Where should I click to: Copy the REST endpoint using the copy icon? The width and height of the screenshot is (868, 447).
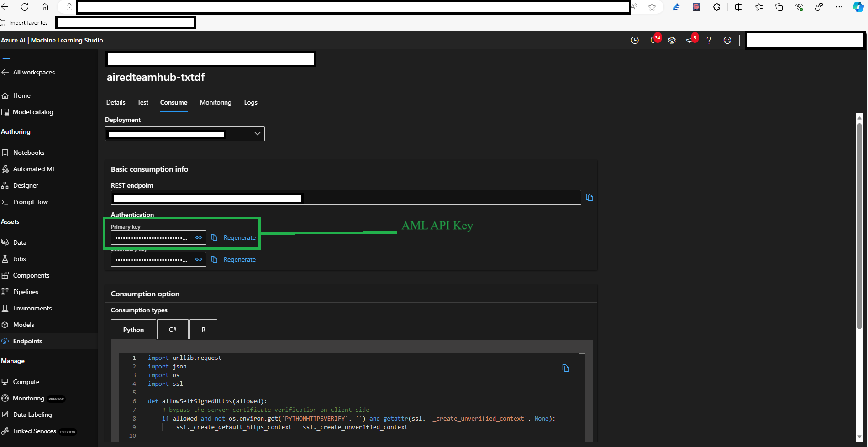(x=589, y=197)
